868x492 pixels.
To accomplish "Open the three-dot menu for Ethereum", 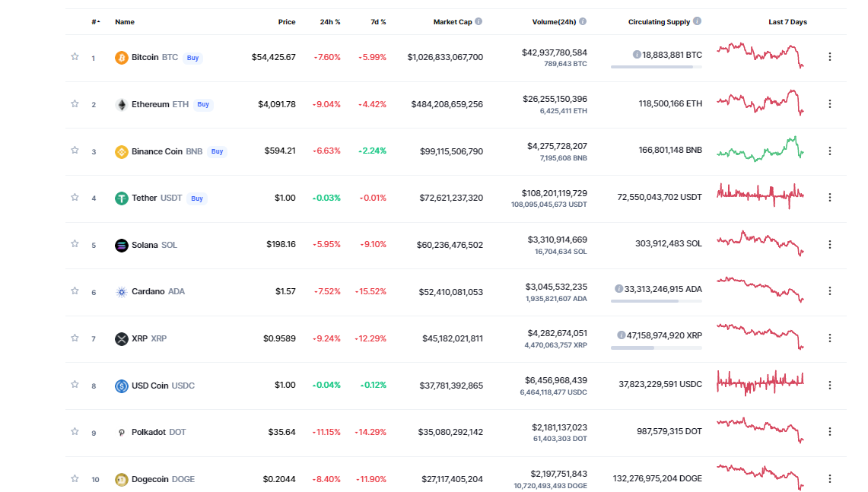I will click(829, 103).
